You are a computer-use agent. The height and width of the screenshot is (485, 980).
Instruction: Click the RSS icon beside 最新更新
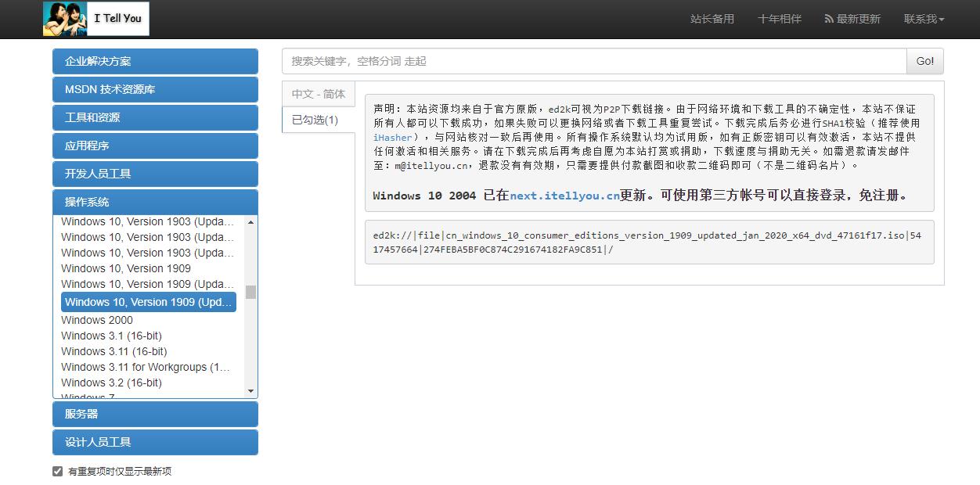tap(828, 20)
